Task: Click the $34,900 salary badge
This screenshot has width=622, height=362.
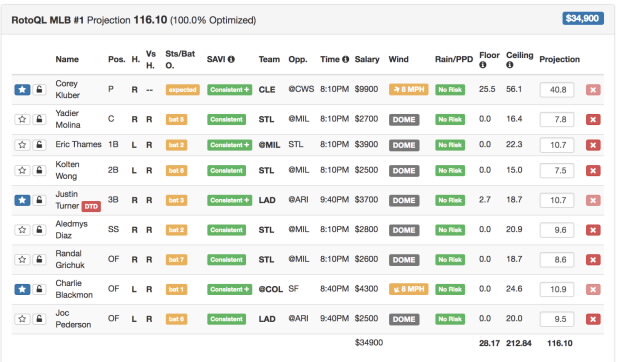Action: point(583,19)
